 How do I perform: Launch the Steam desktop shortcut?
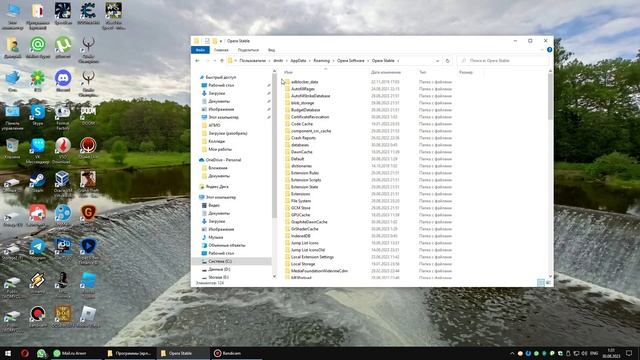click(x=38, y=182)
